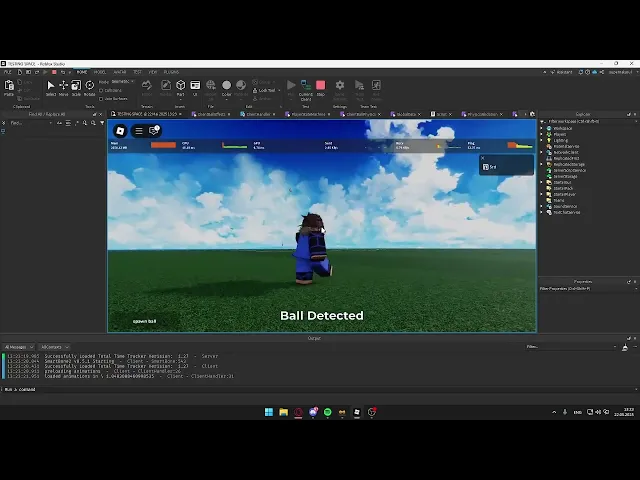Click the Filter Properties search field
Screen dimensions: 640x480
(586, 289)
